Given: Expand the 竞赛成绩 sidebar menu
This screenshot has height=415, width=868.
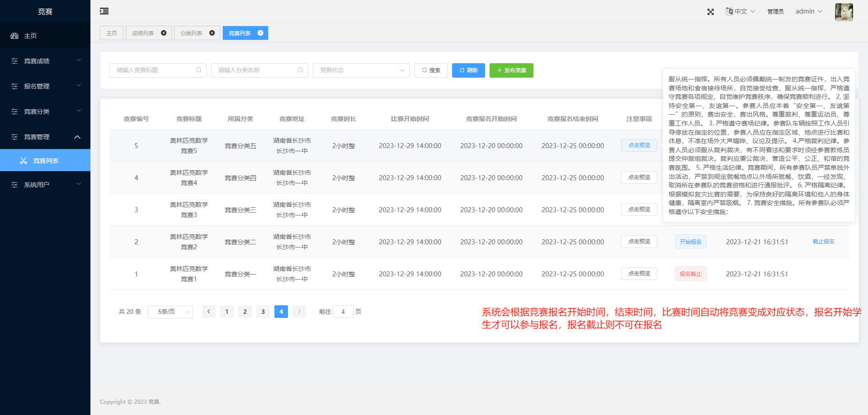Looking at the screenshot, I should (45, 61).
